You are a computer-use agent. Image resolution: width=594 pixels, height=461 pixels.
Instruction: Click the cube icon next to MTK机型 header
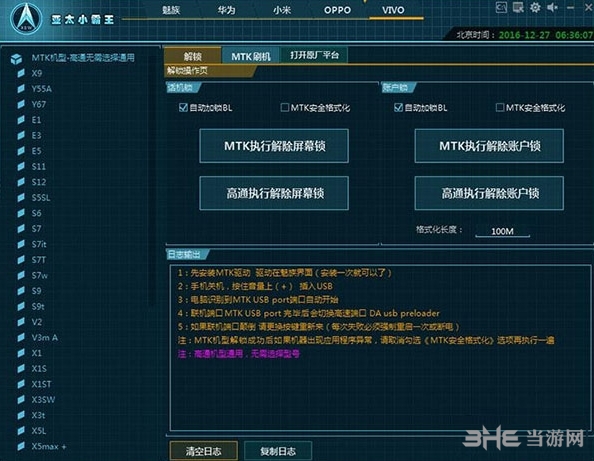[x=16, y=59]
